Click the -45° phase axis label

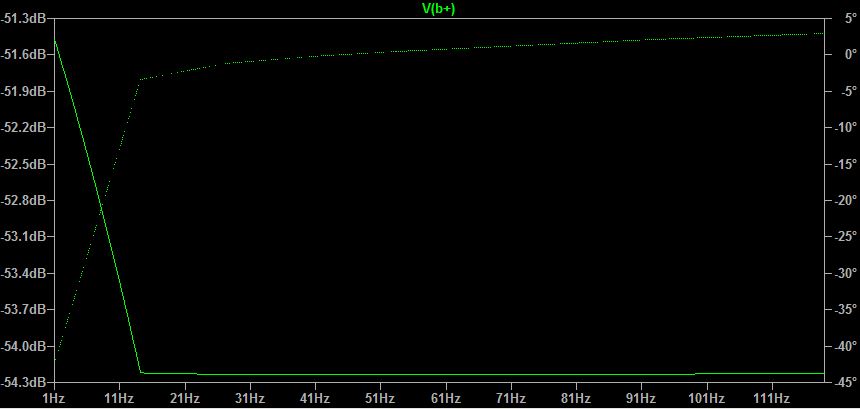[x=845, y=382]
